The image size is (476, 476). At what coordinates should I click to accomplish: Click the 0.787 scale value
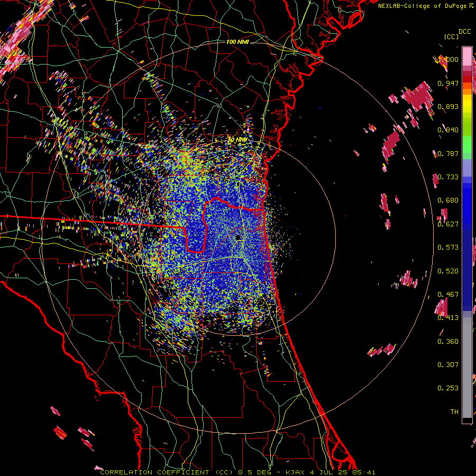448,153
